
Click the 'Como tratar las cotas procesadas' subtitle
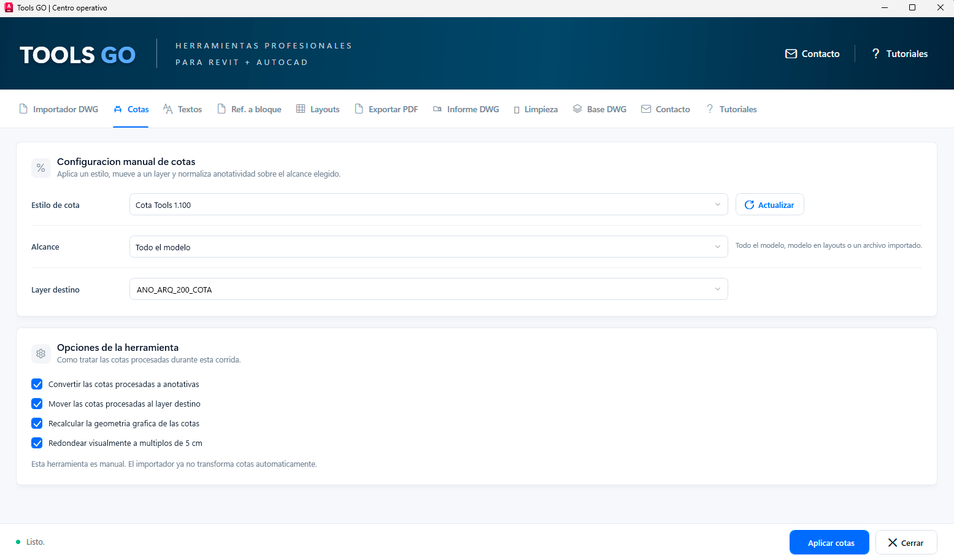(x=149, y=360)
